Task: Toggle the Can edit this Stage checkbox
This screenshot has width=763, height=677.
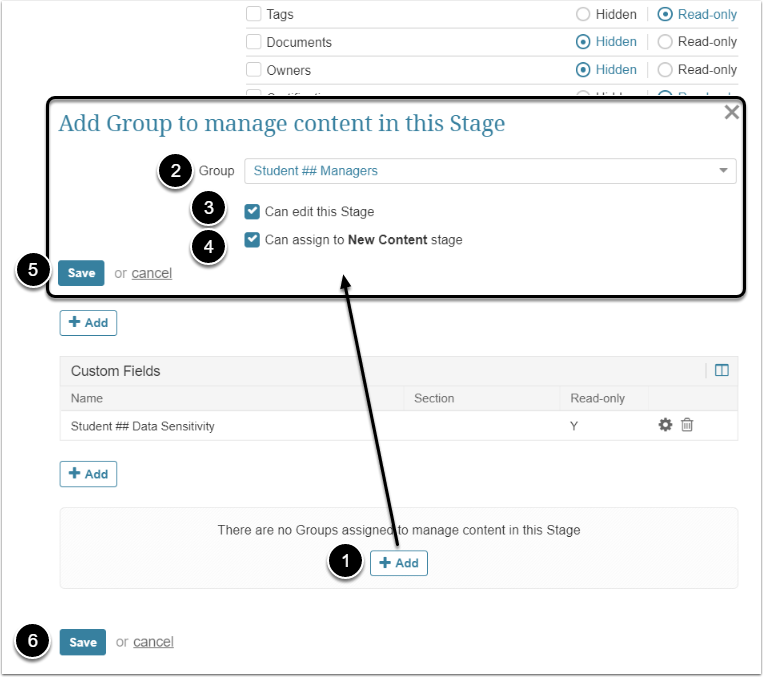Action: (x=253, y=211)
